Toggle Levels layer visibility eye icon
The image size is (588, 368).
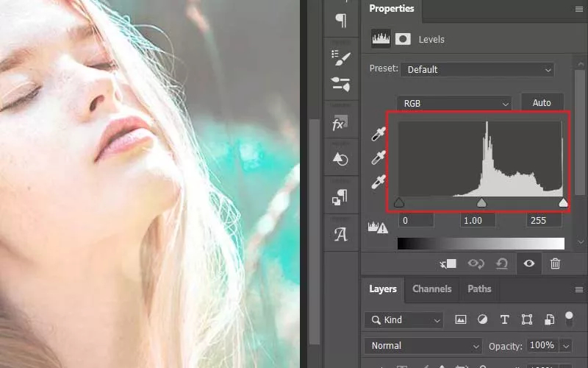(x=529, y=263)
